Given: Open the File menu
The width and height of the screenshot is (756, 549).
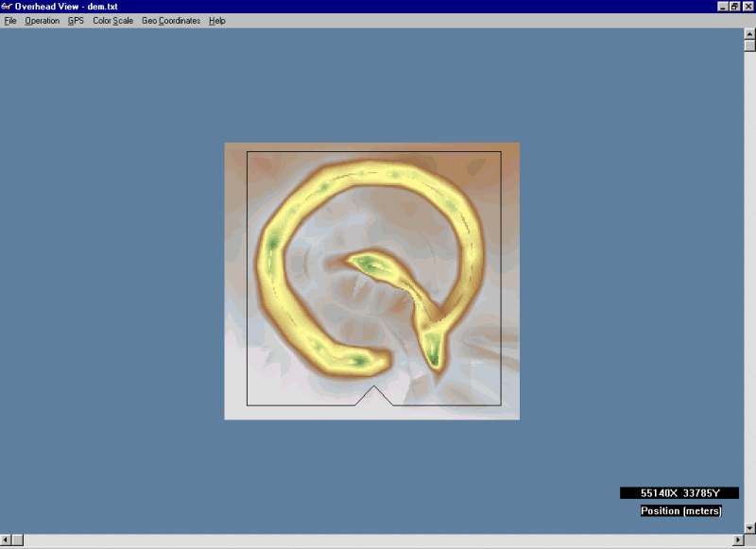Looking at the screenshot, I should 10,21.
